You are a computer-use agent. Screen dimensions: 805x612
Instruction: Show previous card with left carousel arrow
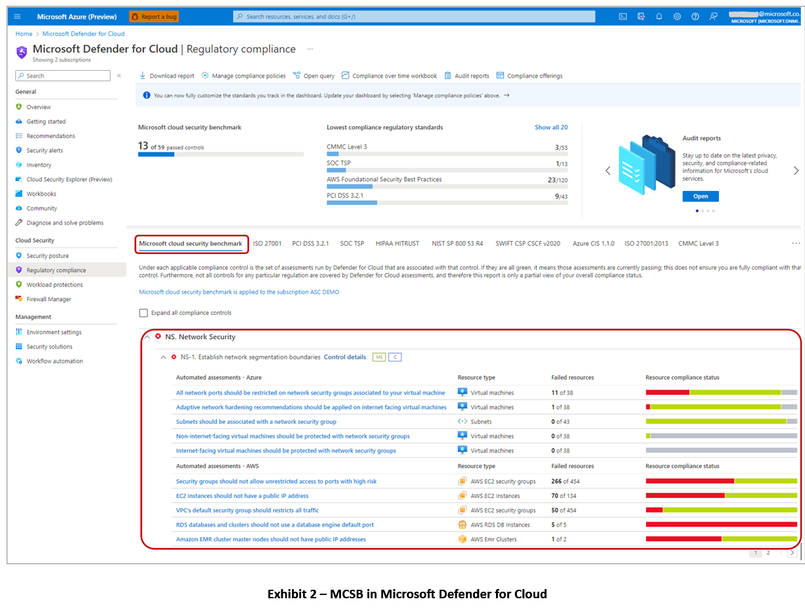coord(608,170)
